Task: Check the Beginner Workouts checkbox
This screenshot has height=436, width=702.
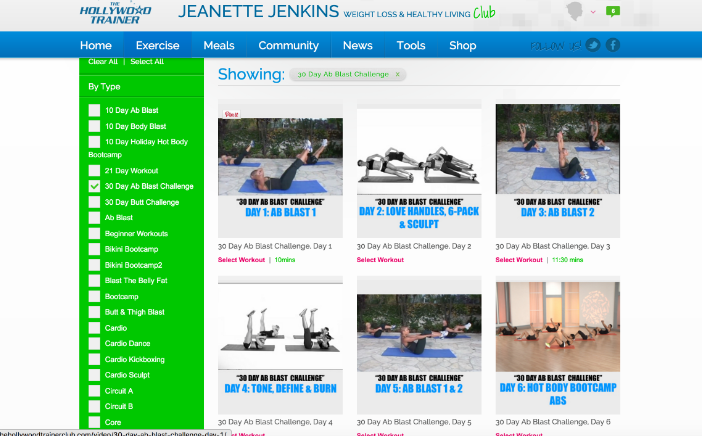Action: [x=94, y=234]
